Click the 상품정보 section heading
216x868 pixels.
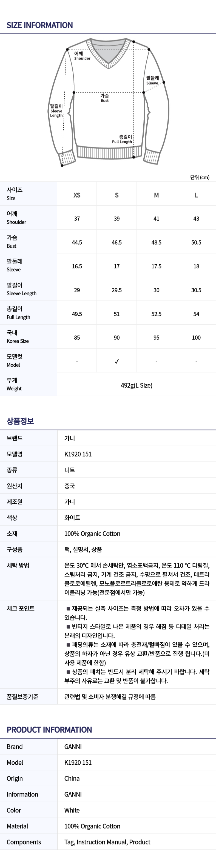click(x=20, y=421)
